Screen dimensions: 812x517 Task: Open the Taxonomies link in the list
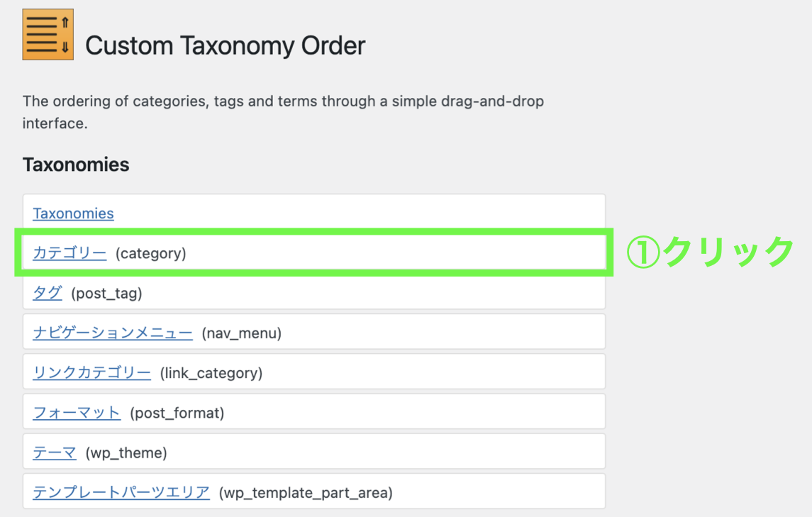[73, 213]
